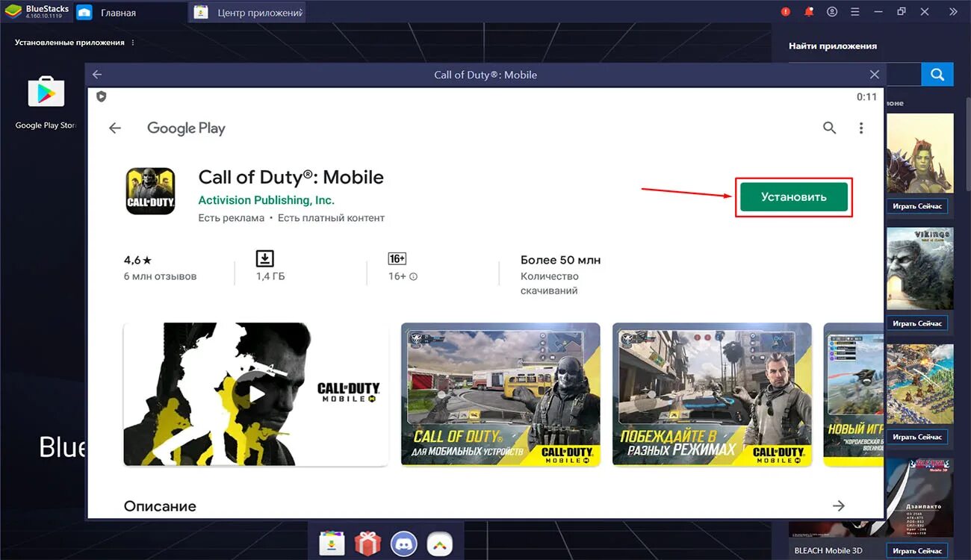
Task: Go back with the Google Play arrow
Action: tap(115, 128)
